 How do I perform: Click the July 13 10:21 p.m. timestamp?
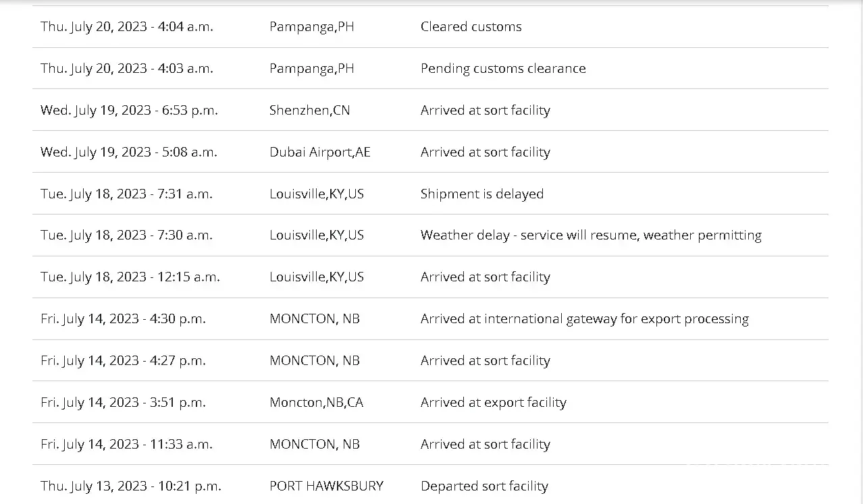point(130,486)
